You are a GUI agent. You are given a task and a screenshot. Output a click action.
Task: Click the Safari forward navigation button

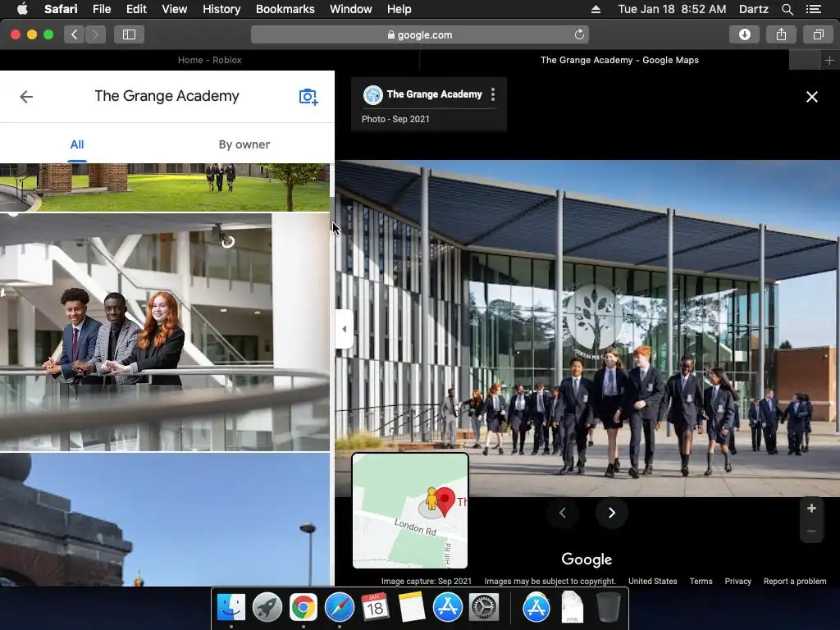click(95, 34)
